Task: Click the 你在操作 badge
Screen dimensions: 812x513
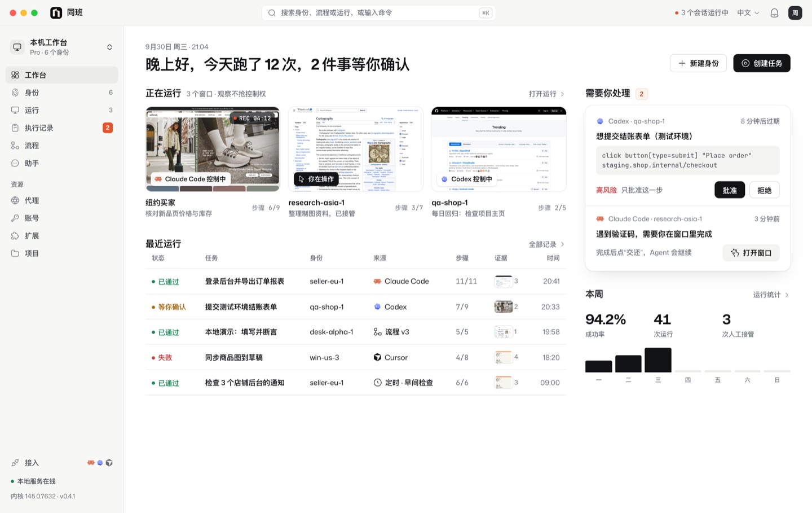Action: tap(316, 179)
